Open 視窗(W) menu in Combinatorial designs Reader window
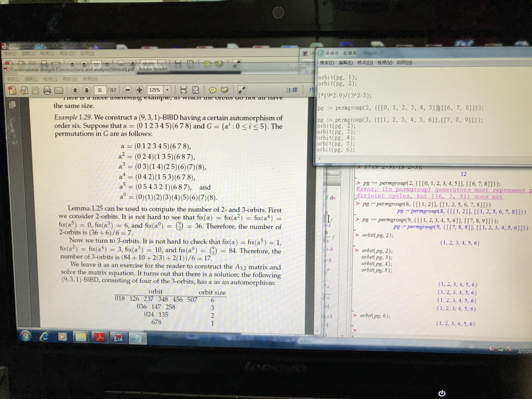532x399 pixels. pyautogui.click(x=70, y=79)
